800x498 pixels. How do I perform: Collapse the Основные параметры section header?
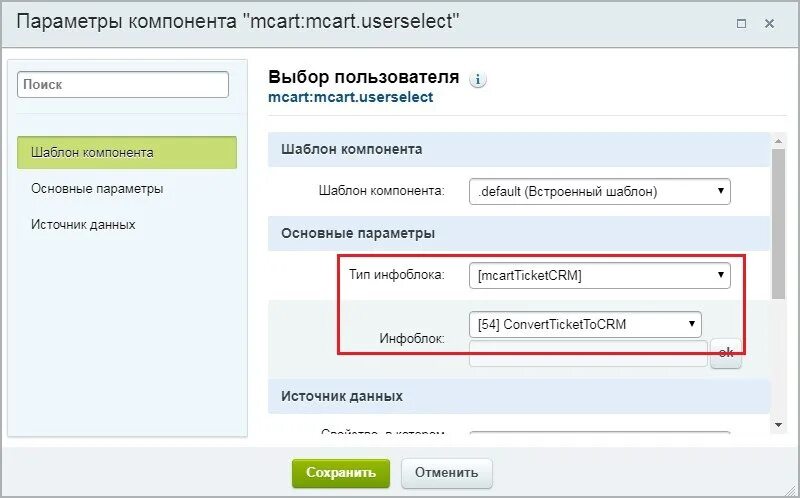coord(519,234)
